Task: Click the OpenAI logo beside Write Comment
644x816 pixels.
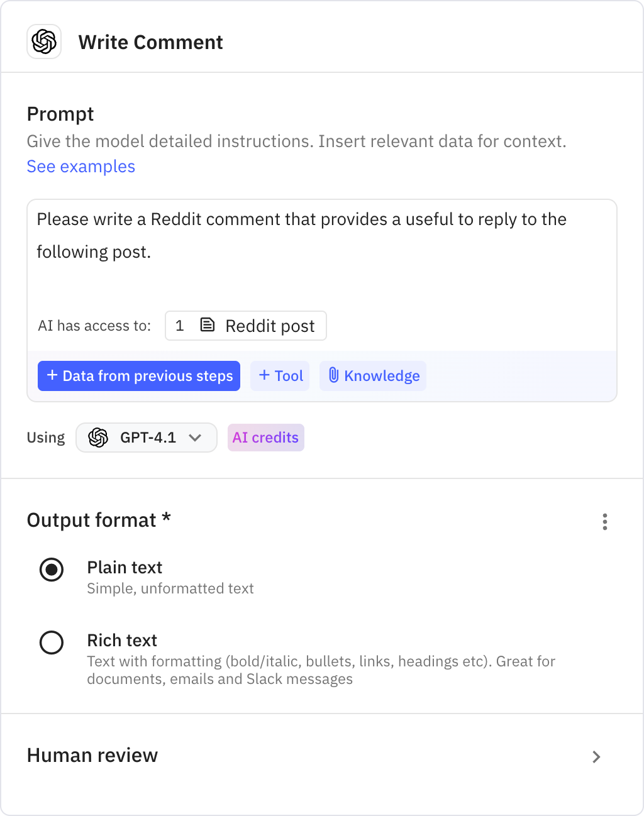Action: [x=43, y=41]
